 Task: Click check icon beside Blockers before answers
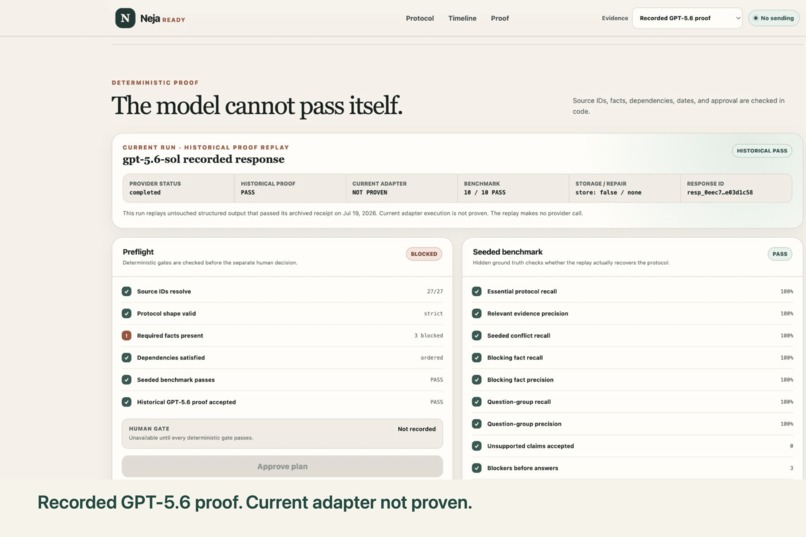[477, 468]
